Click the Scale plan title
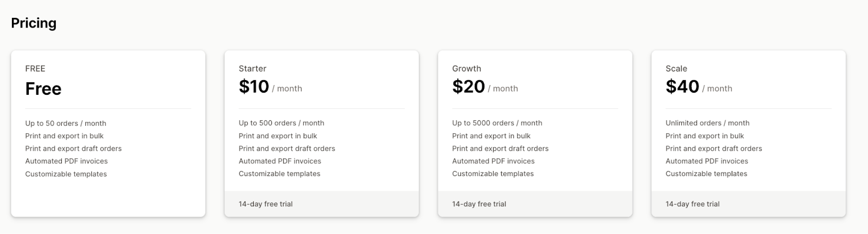868x234 pixels. coord(676,69)
